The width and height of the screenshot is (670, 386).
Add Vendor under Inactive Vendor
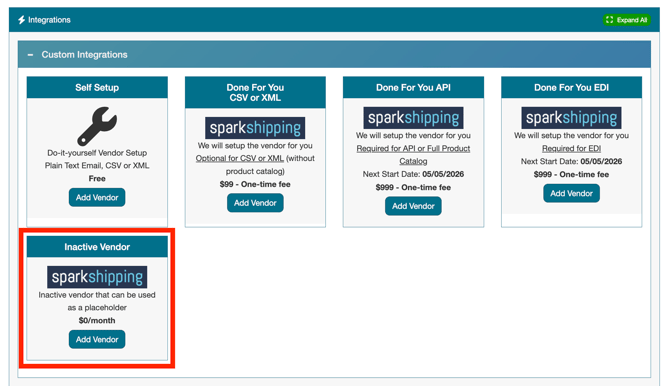click(x=97, y=339)
